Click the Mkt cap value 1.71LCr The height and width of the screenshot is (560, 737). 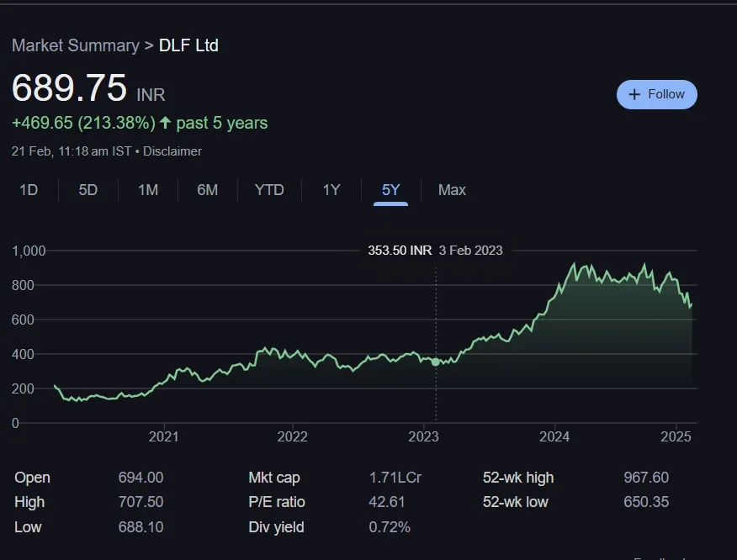pos(395,478)
